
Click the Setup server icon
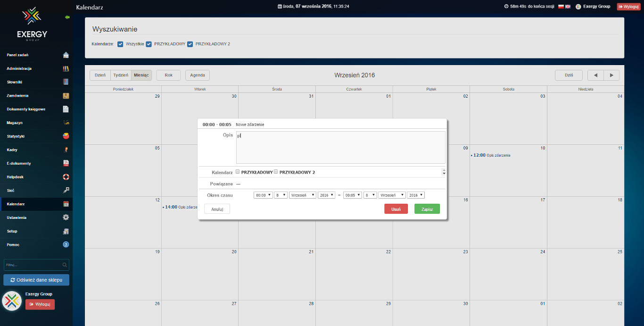coord(66,231)
